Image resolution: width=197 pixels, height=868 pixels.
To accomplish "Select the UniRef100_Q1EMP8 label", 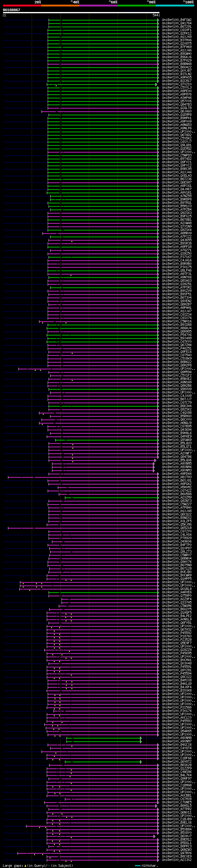I will (177, 115).
